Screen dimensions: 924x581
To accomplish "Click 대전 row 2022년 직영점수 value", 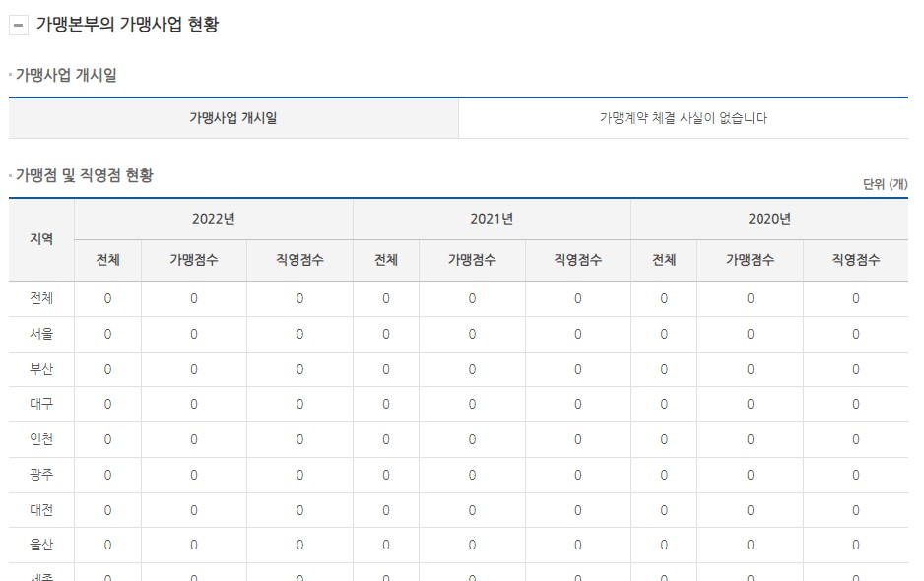I will click(x=299, y=510).
